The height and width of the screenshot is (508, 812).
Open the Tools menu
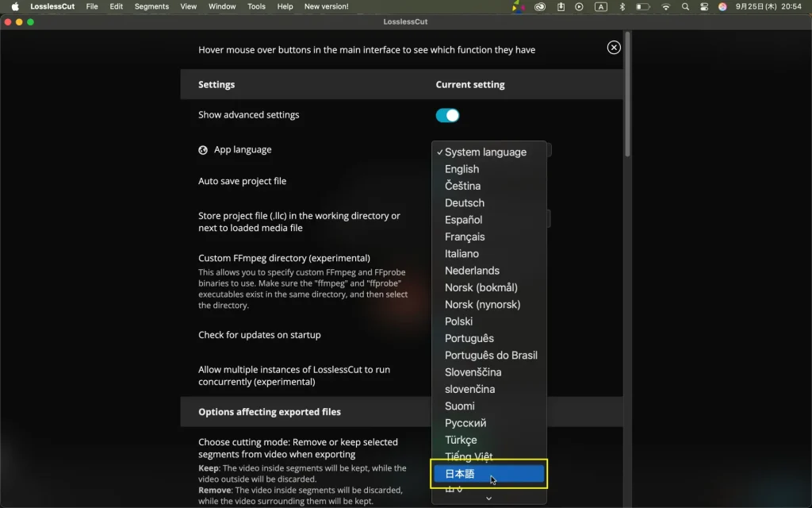point(256,6)
